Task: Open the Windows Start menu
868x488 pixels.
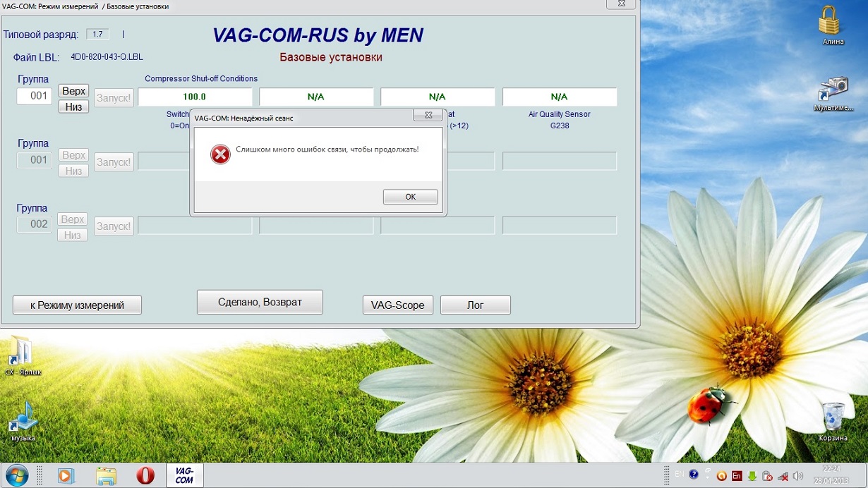Action: point(17,475)
